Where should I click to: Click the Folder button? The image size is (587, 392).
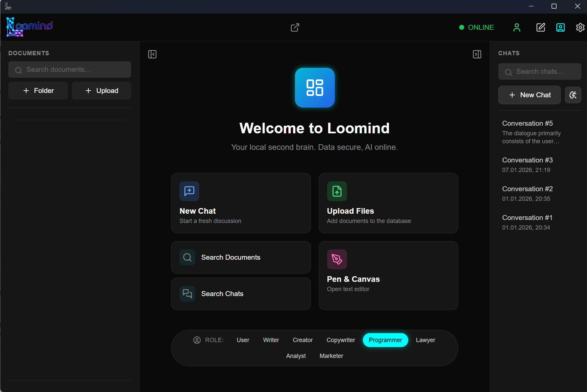click(38, 90)
